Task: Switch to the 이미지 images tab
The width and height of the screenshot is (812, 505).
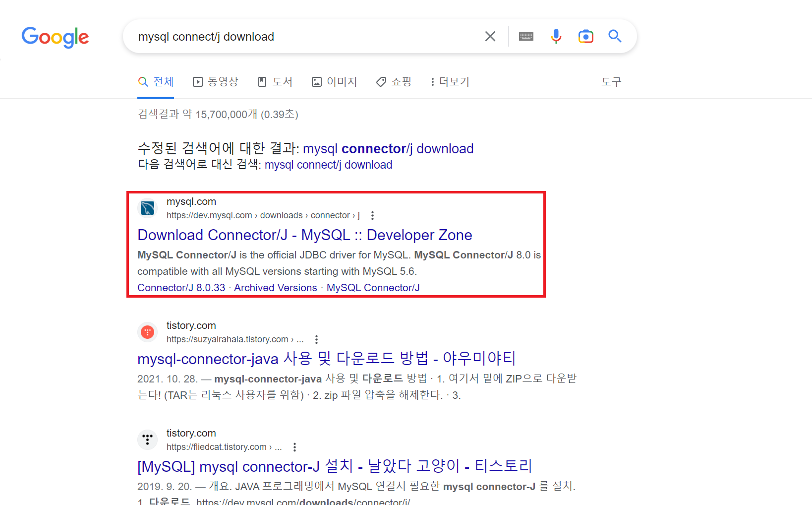Action: pyautogui.click(x=334, y=82)
